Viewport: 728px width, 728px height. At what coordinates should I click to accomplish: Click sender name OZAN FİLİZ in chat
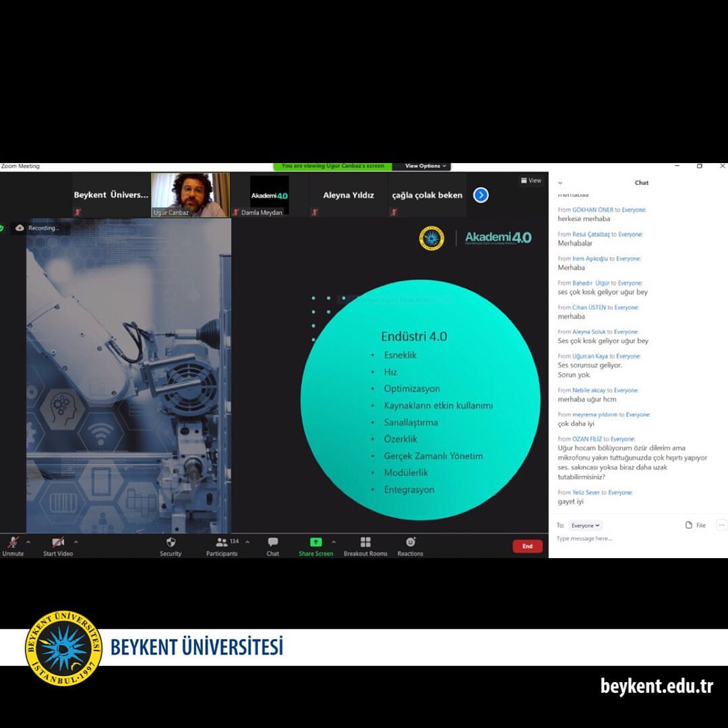click(x=587, y=439)
